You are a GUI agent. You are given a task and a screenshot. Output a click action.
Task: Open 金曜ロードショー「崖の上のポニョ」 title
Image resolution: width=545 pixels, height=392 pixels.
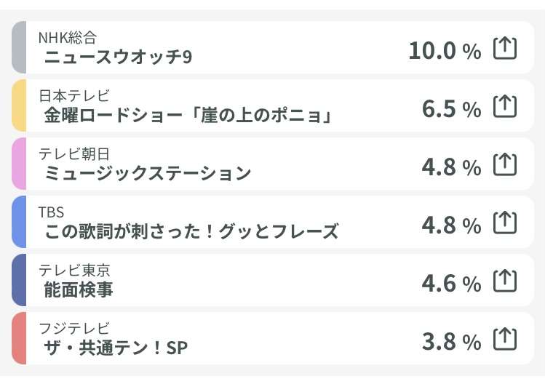tap(188, 116)
